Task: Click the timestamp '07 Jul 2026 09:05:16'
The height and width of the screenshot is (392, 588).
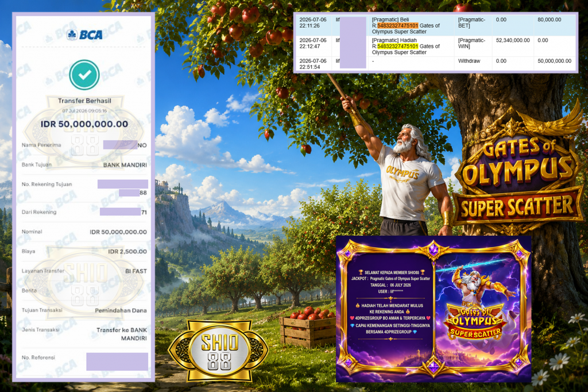Action: click(84, 111)
